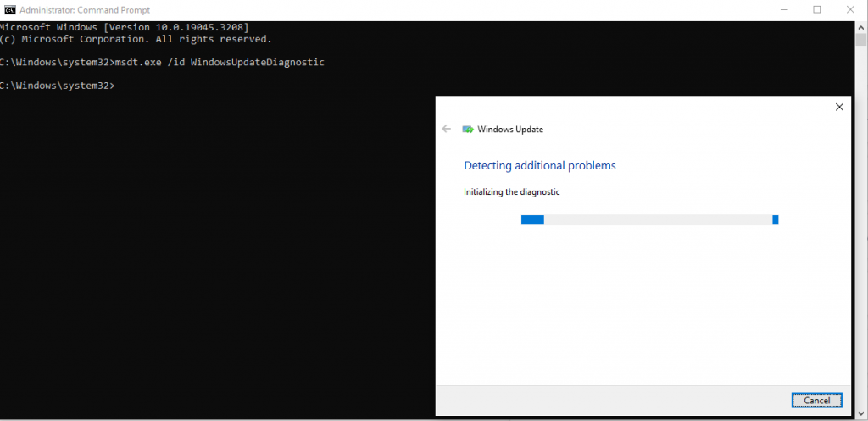The width and height of the screenshot is (868, 421).
Task: Close the Command Prompt window
Action: click(850, 10)
